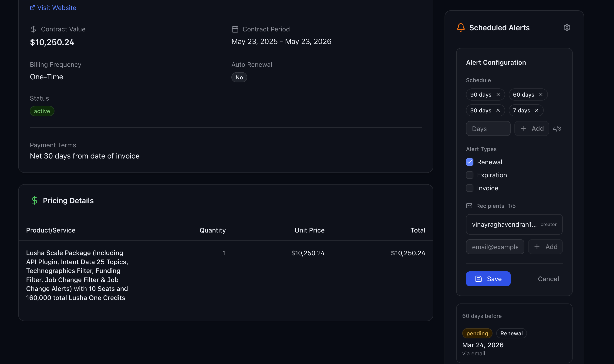Open alert settings gear icon

tap(567, 27)
